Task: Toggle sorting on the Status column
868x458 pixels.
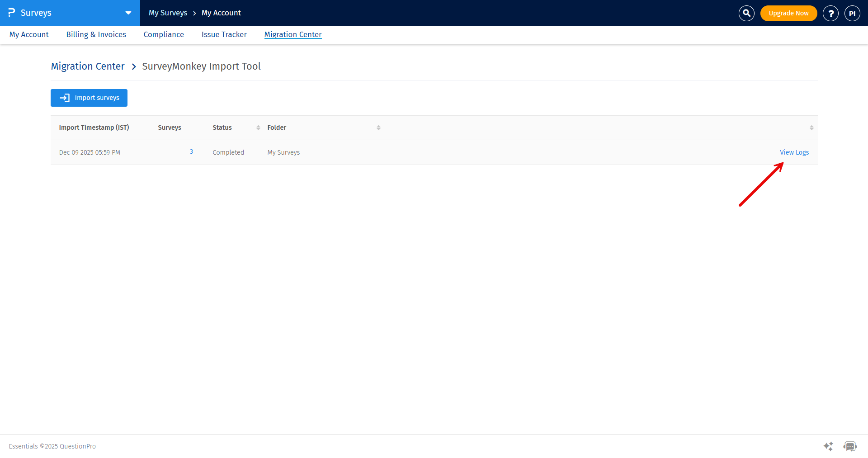Action: pos(258,127)
